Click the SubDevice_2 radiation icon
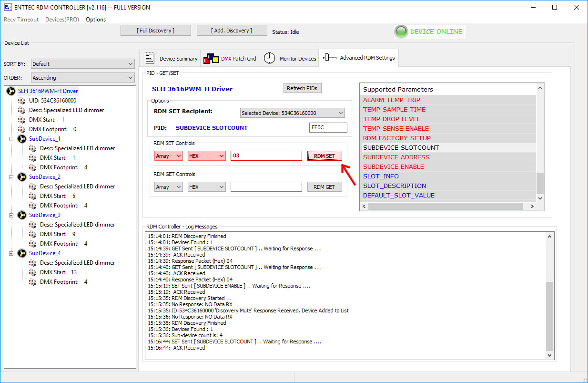Screen dimensions: 588x383 click(x=22, y=177)
